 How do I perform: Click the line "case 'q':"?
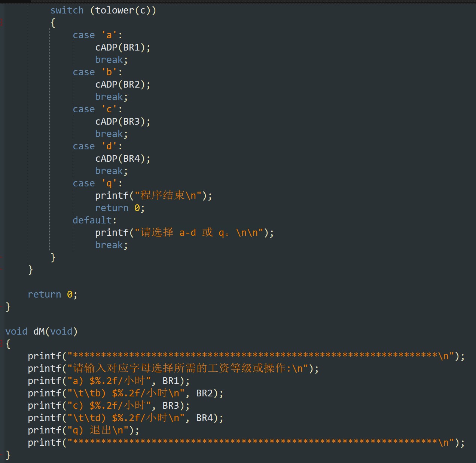[97, 183]
